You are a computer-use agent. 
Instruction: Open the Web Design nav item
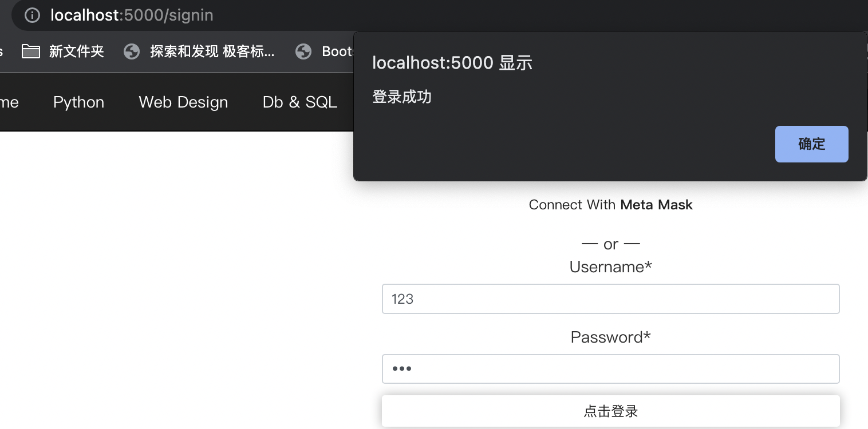[183, 102]
